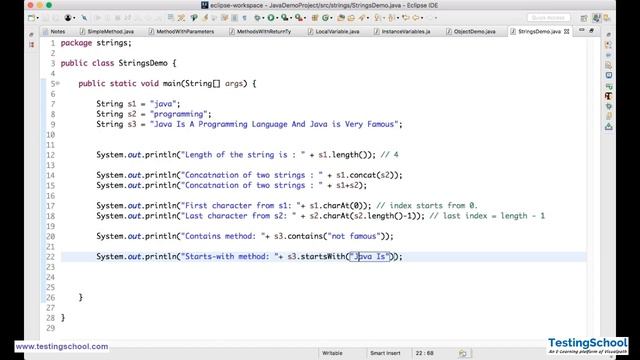Open the Run dropdown arrow

point(277,18)
